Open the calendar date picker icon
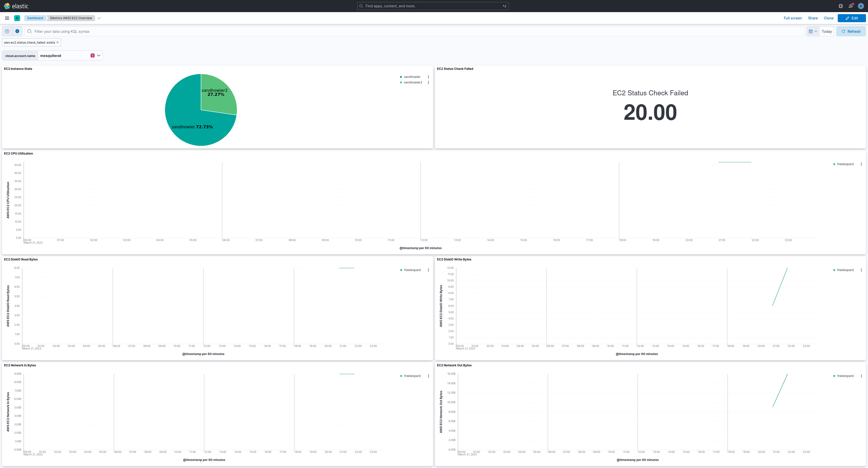This screenshot has width=868, height=468. 810,31
